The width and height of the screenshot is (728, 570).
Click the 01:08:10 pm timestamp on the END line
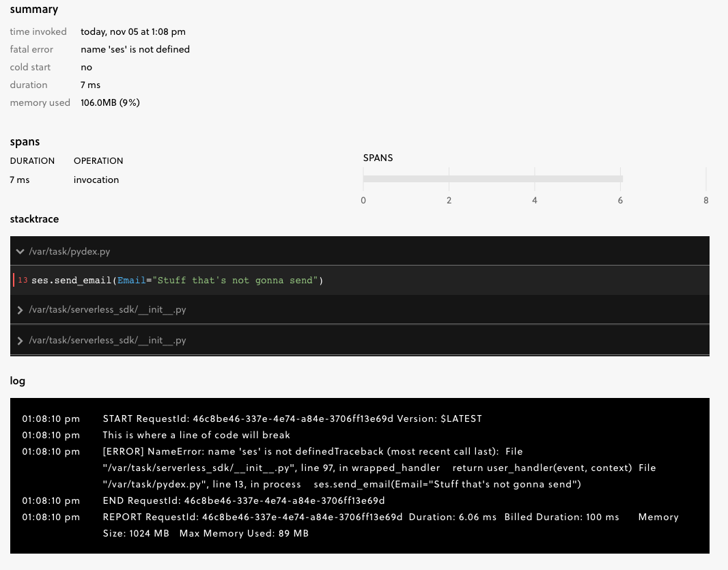click(x=51, y=500)
